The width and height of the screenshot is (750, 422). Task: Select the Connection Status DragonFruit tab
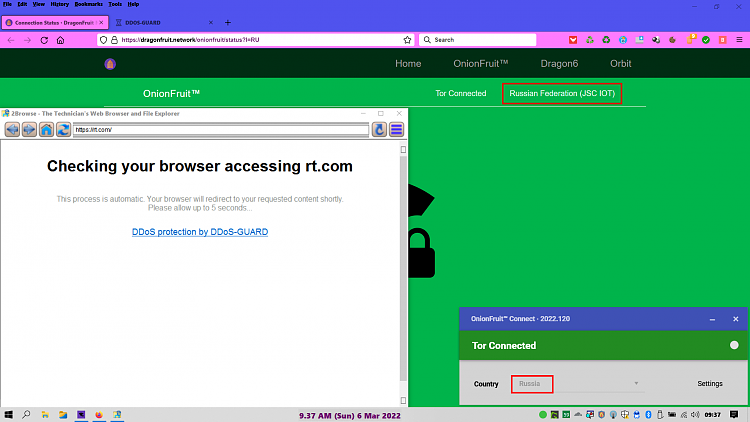[x=53, y=22]
